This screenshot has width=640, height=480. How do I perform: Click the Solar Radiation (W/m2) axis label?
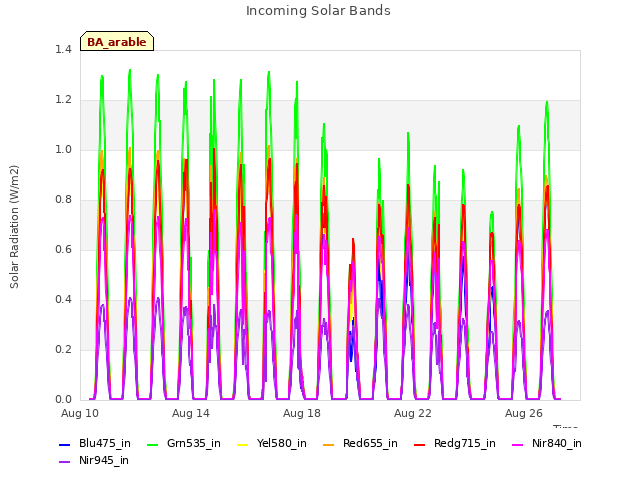click(14, 227)
